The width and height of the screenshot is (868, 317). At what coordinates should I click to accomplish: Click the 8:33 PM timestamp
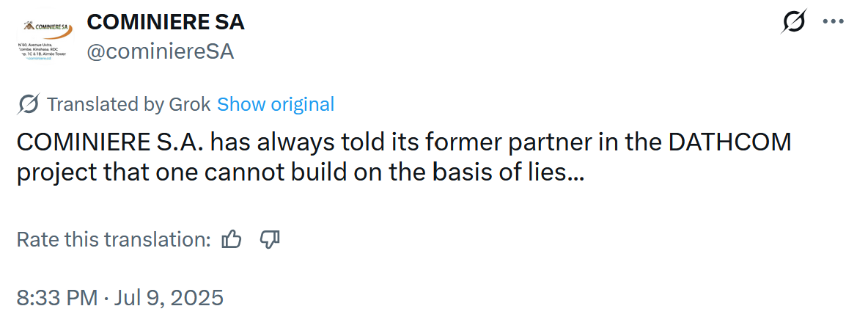pyautogui.click(x=56, y=298)
